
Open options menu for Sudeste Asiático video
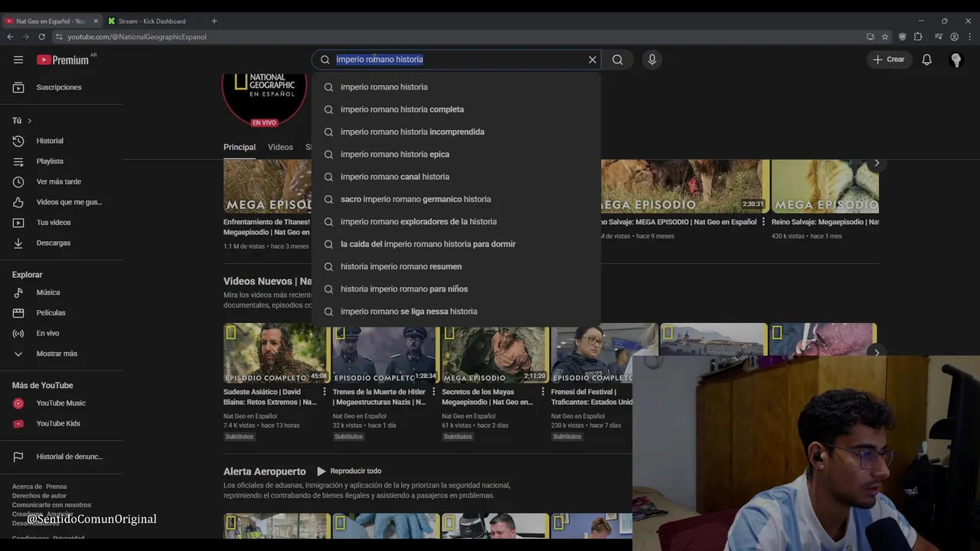(325, 392)
